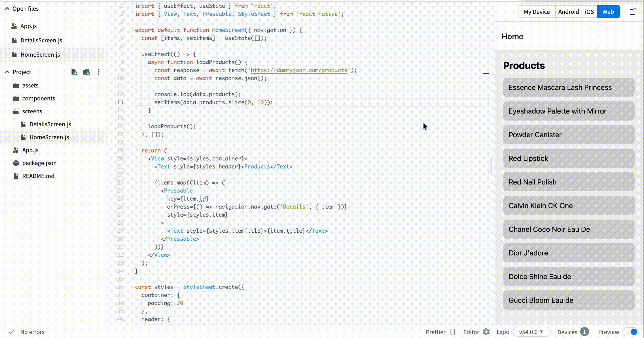Screen dimensions: 644x338
Task: Collapse the Open files section
Action: (7, 9)
